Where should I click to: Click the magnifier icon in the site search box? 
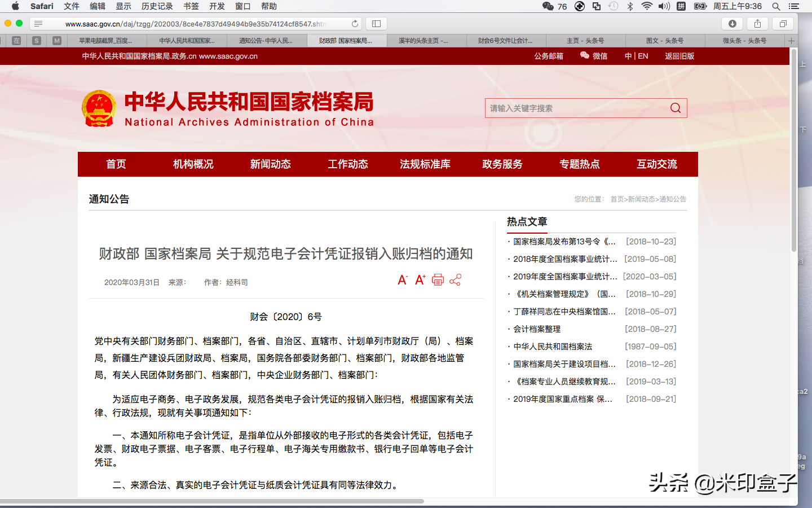675,107
